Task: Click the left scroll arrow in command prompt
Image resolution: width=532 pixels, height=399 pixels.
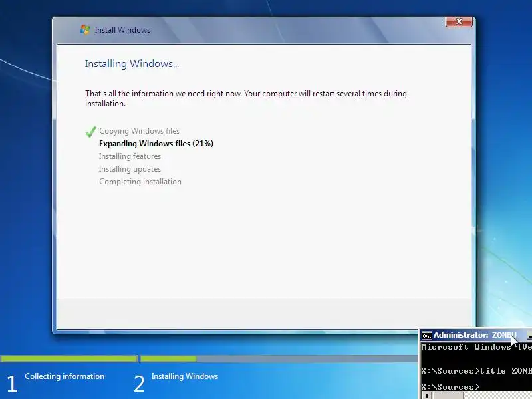Action: 426,396
